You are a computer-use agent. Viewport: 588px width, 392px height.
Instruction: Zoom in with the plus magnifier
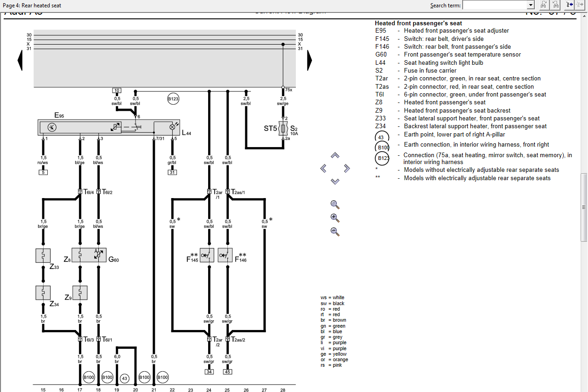(335, 218)
